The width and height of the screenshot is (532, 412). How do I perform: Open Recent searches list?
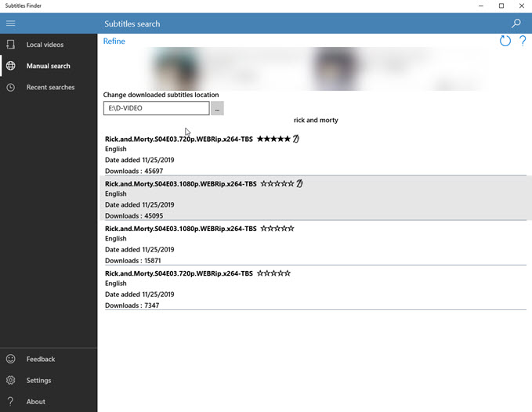(x=49, y=87)
